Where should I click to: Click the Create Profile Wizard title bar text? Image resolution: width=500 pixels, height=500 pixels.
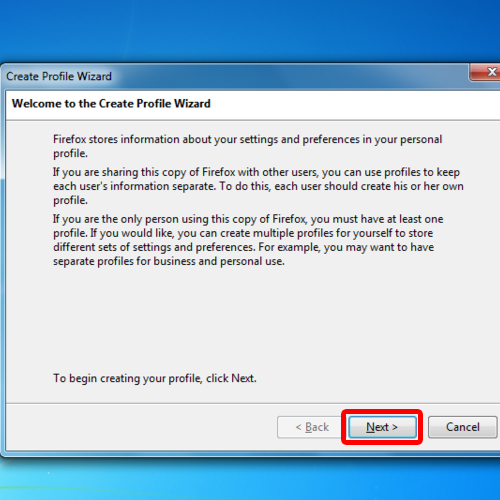59,76
